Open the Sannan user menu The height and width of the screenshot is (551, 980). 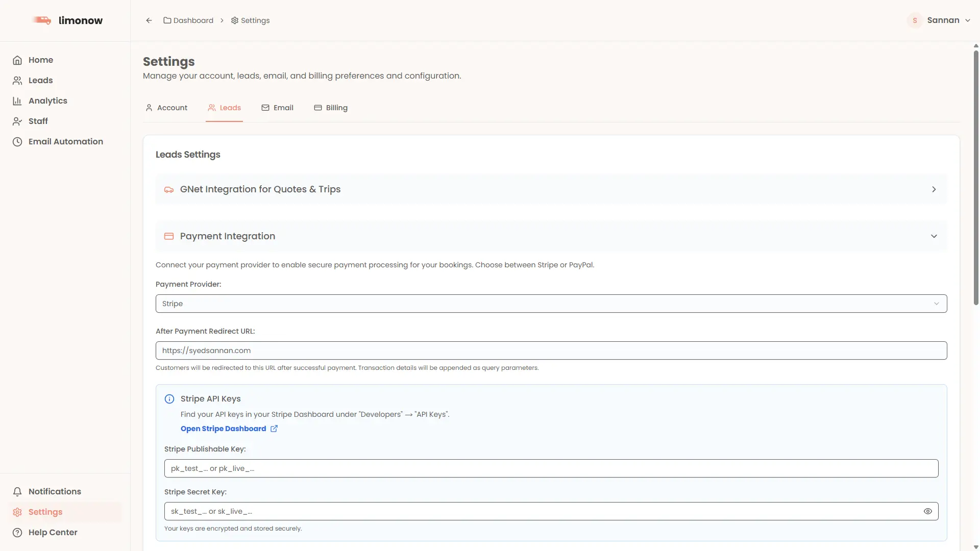(x=942, y=20)
